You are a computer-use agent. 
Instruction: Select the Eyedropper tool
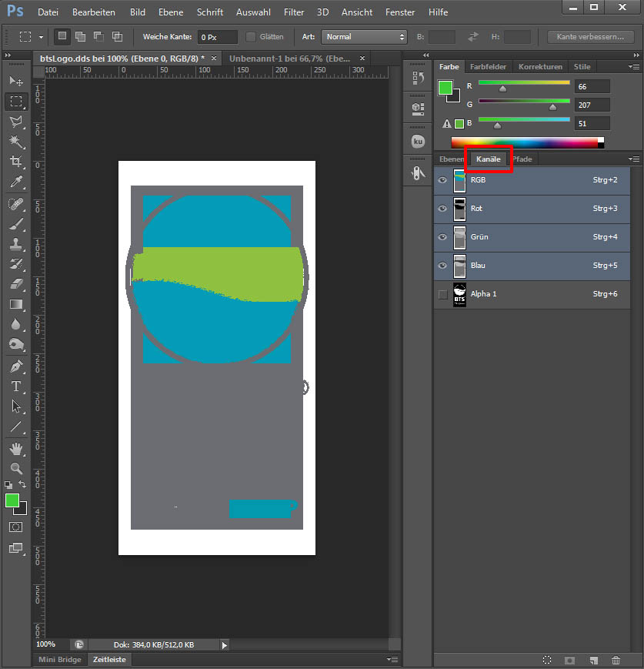click(15, 182)
